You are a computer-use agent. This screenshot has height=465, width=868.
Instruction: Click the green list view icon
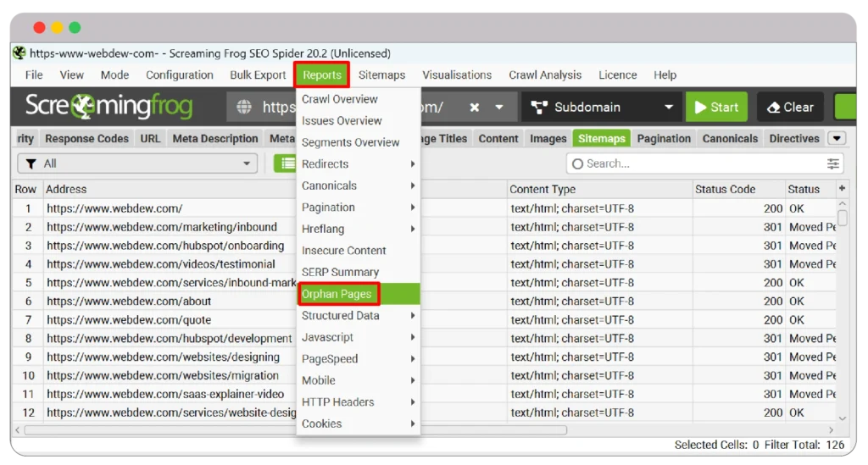tap(287, 163)
